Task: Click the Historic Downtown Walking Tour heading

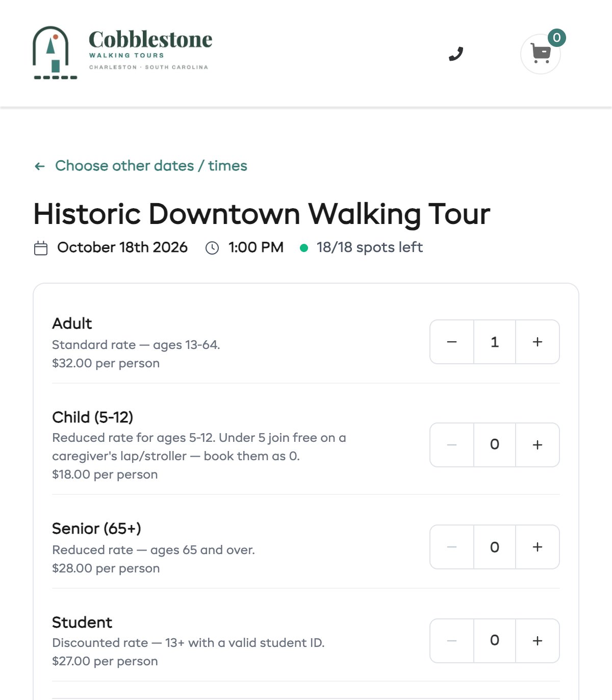Action: tap(262, 214)
